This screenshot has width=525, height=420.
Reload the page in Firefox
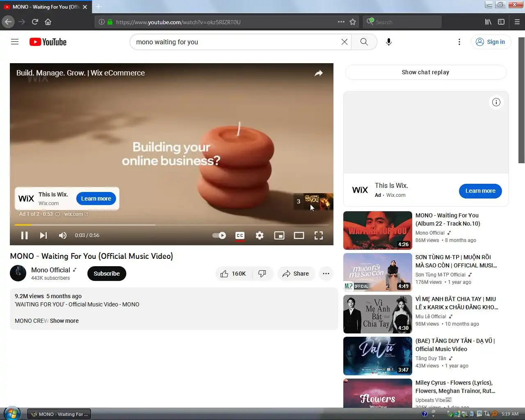tap(35, 22)
